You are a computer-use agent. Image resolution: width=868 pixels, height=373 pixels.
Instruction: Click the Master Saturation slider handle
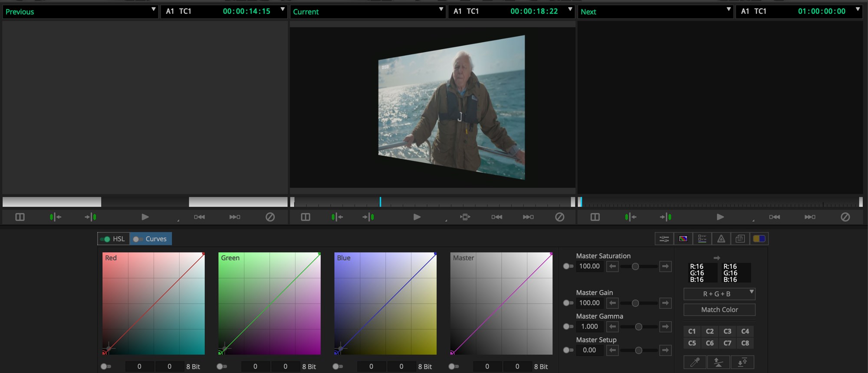tap(635, 266)
